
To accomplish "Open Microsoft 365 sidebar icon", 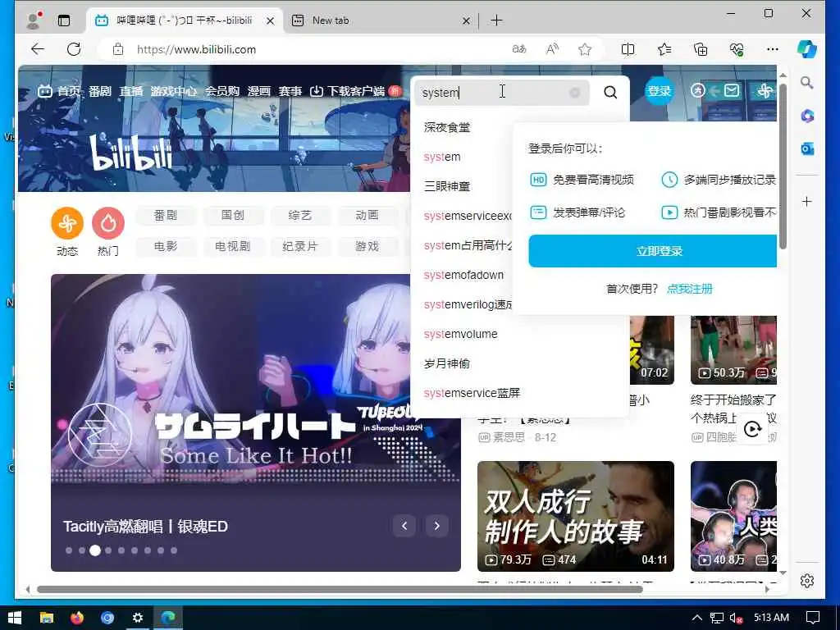I will (807, 116).
